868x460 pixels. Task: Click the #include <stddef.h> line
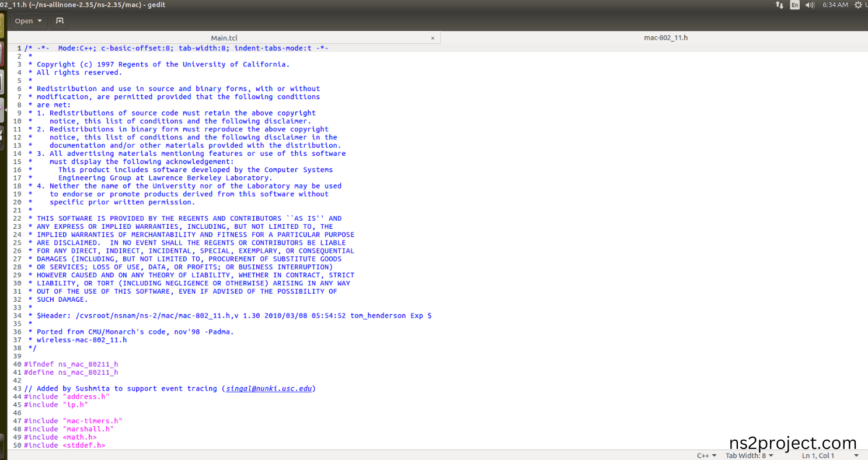click(65, 445)
